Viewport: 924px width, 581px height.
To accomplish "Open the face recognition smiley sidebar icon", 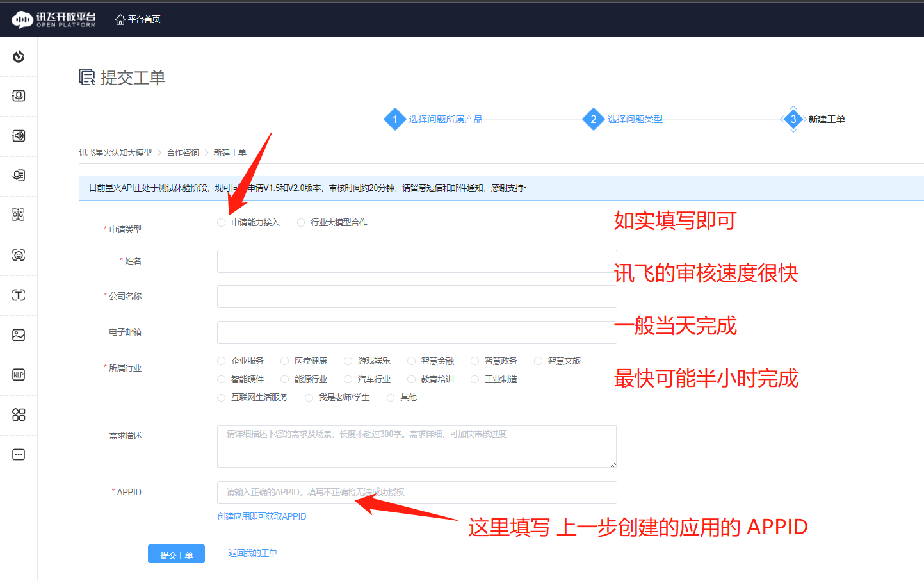I will 19,255.
